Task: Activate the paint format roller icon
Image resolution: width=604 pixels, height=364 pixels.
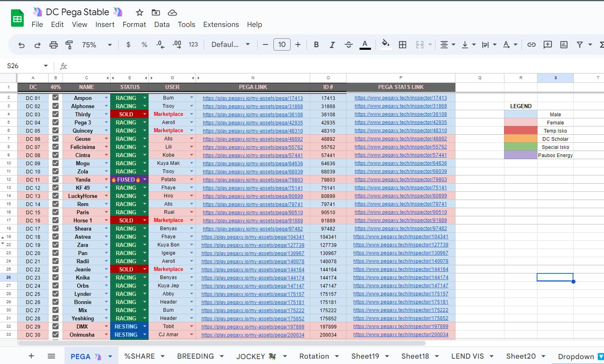Action: click(69, 45)
